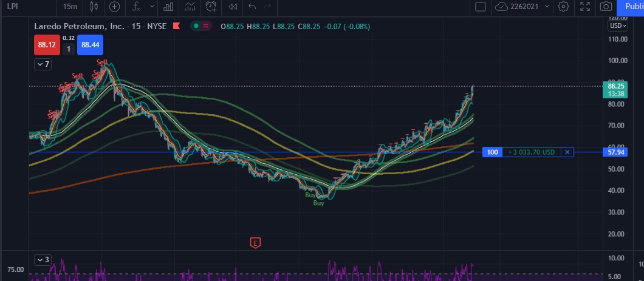Viewport: 644px width, 281px height.
Task: Start bar replay with rewind icon
Action: 233,7
